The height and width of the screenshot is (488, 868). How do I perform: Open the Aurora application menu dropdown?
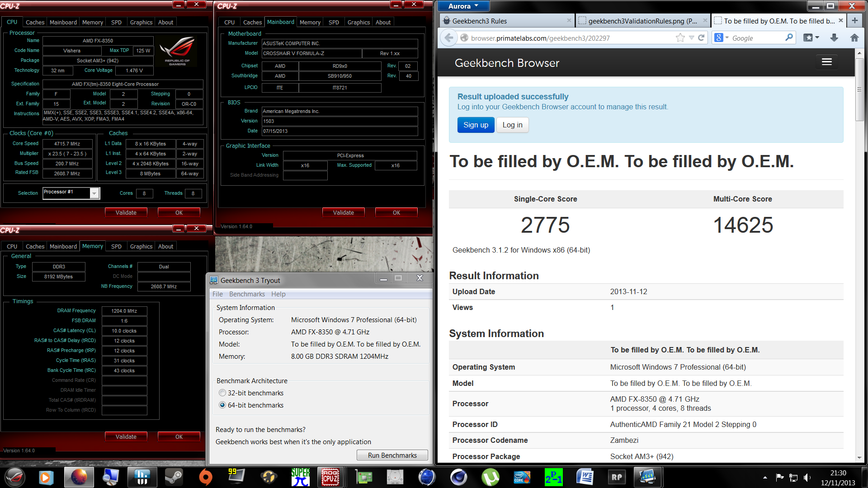coord(463,6)
